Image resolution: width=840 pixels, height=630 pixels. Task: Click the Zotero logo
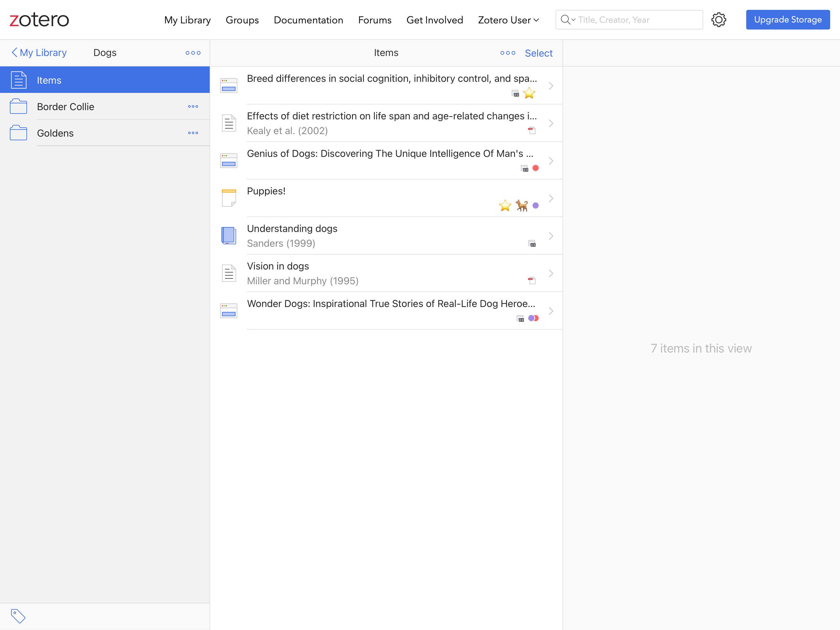click(39, 20)
